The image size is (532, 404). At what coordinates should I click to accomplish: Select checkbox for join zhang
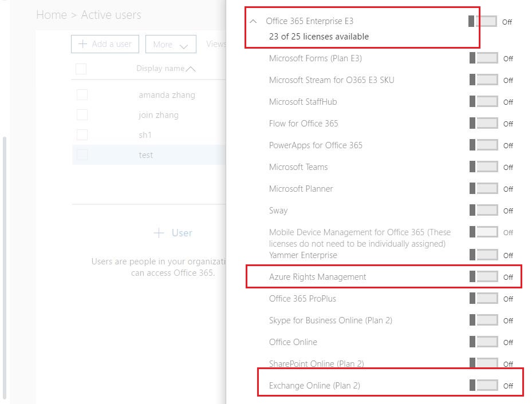pos(82,114)
